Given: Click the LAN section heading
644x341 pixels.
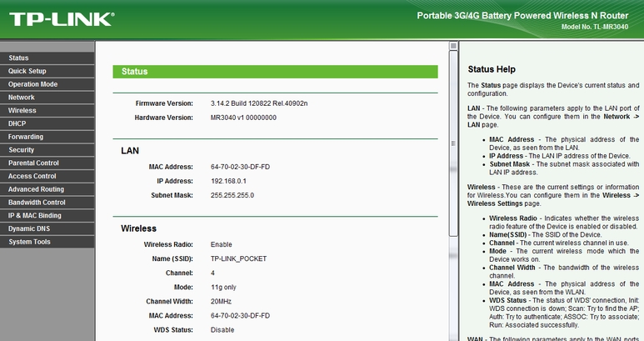Looking at the screenshot, I should [x=130, y=151].
